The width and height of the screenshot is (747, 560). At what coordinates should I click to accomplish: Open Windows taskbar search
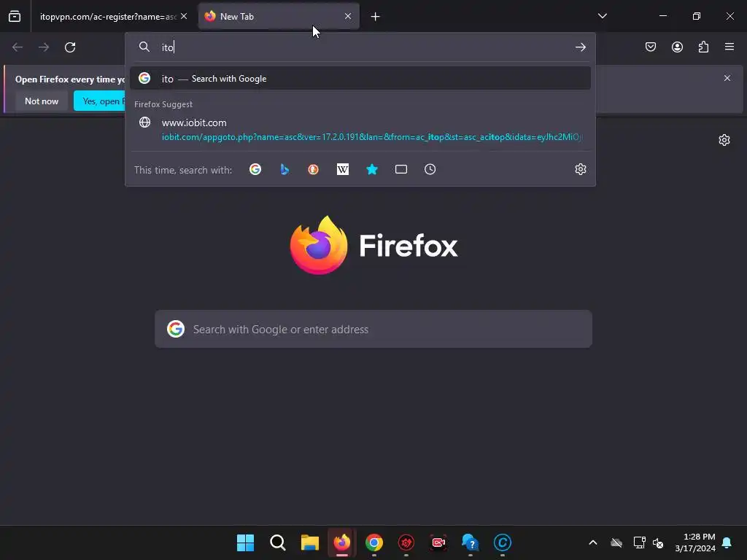click(x=278, y=542)
